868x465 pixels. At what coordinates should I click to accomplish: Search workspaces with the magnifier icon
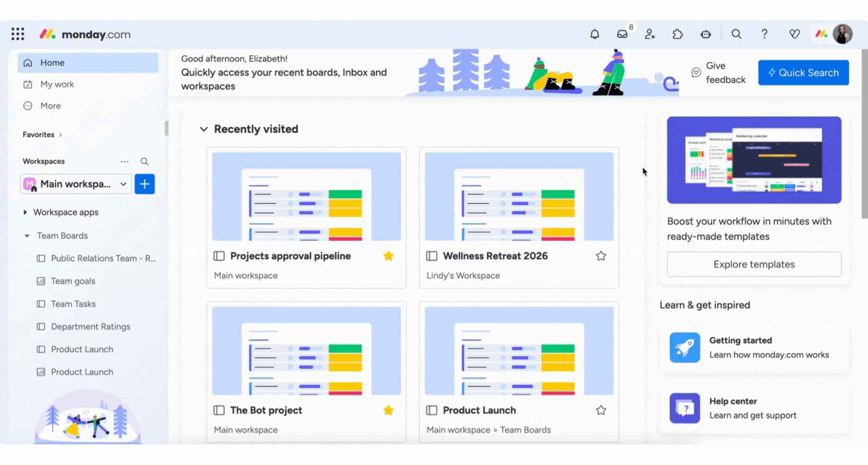tap(144, 162)
